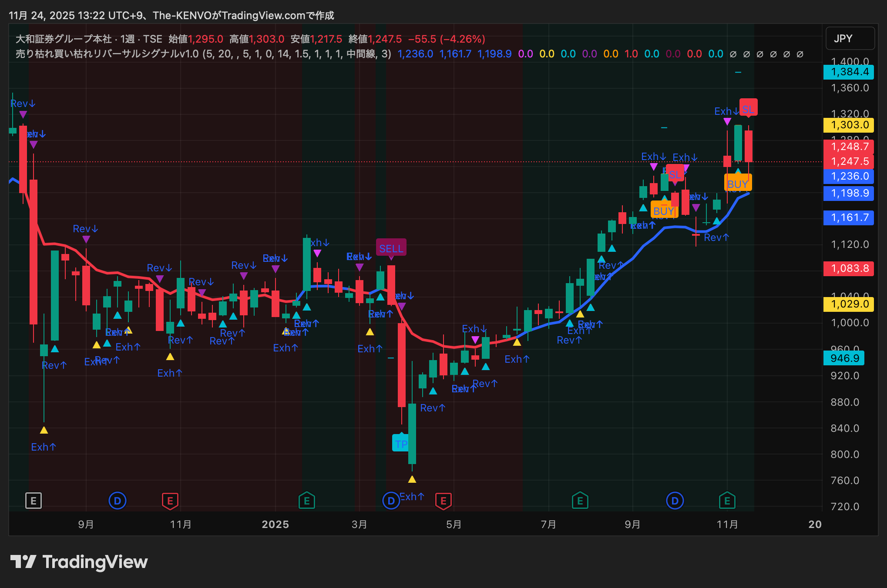Click the TradingView logo
This screenshot has height=588, width=887.
click(79, 562)
